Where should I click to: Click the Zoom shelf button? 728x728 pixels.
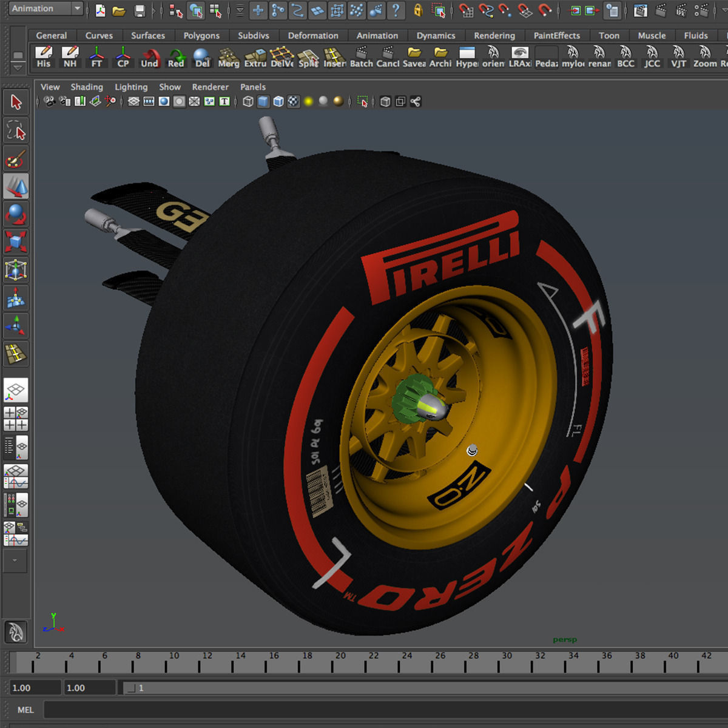click(705, 57)
